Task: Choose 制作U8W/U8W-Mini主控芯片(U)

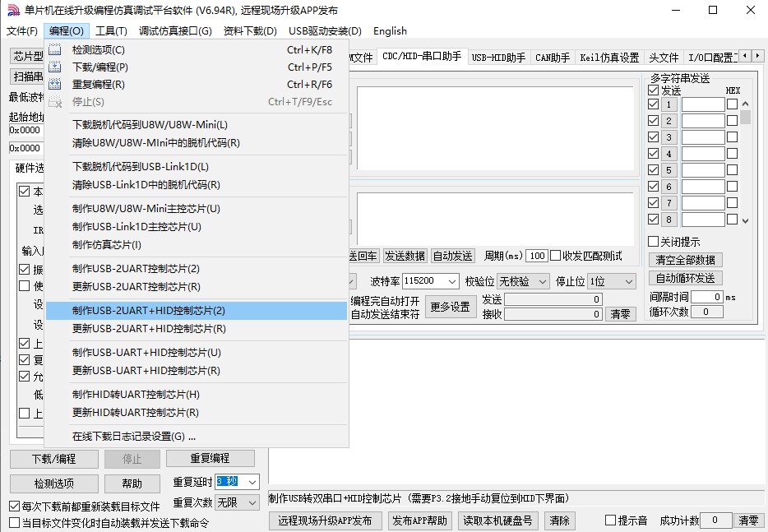Action: 197,209
